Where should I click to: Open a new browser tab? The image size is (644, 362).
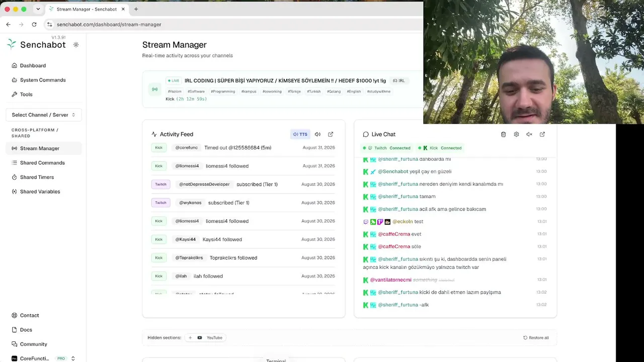[136, 9]
